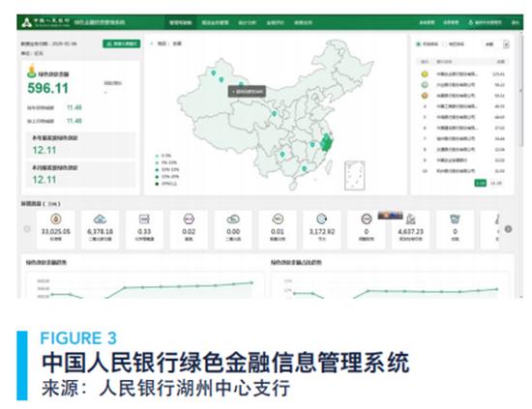Click the map pin nearest the dark tooltip
The height and width of the screenshot is (409, 532).
tap(241, 84)
